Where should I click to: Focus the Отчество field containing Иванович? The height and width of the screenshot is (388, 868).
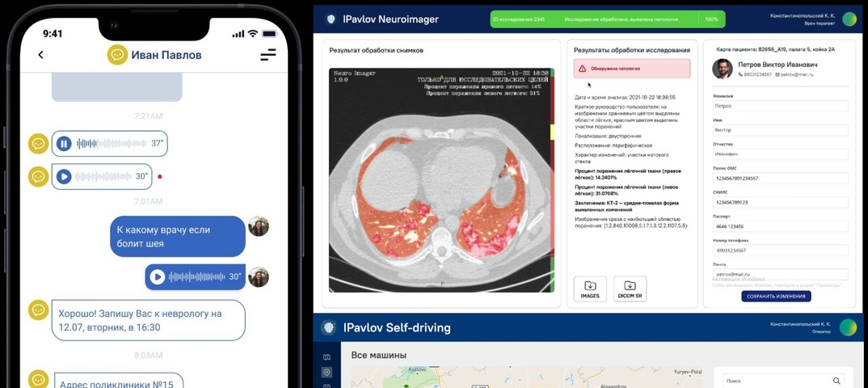[780, 154]
